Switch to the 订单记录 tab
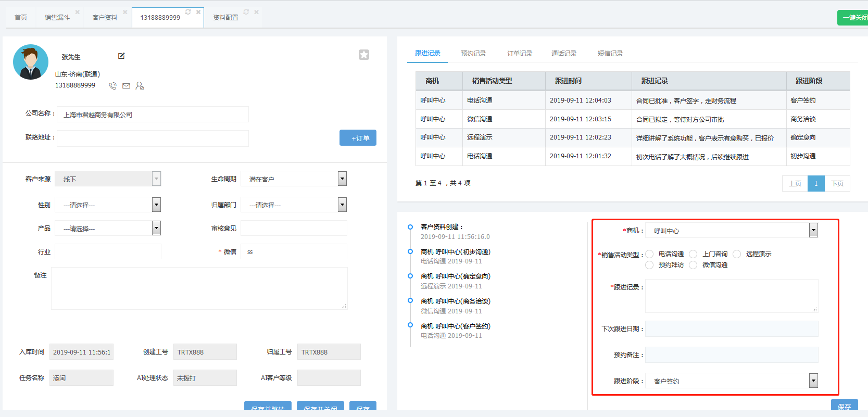 [x=520, y=54]
